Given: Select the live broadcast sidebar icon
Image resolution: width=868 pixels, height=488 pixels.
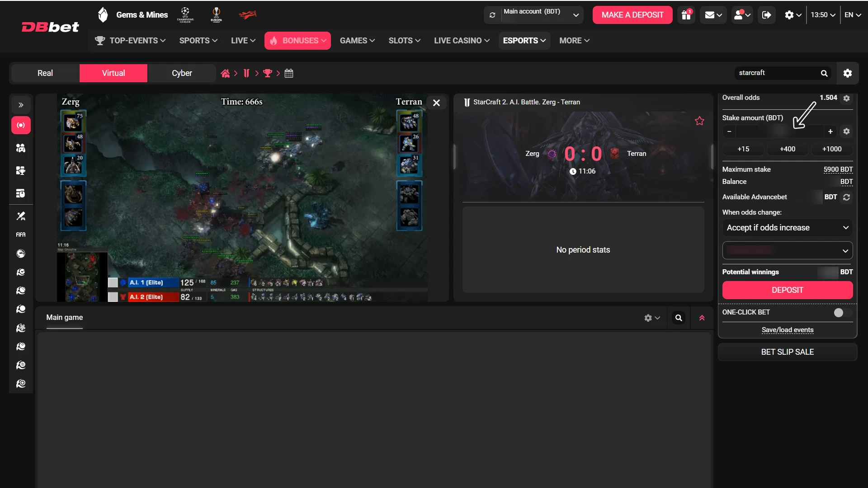Looking at the screenshot, I should 21,125.
